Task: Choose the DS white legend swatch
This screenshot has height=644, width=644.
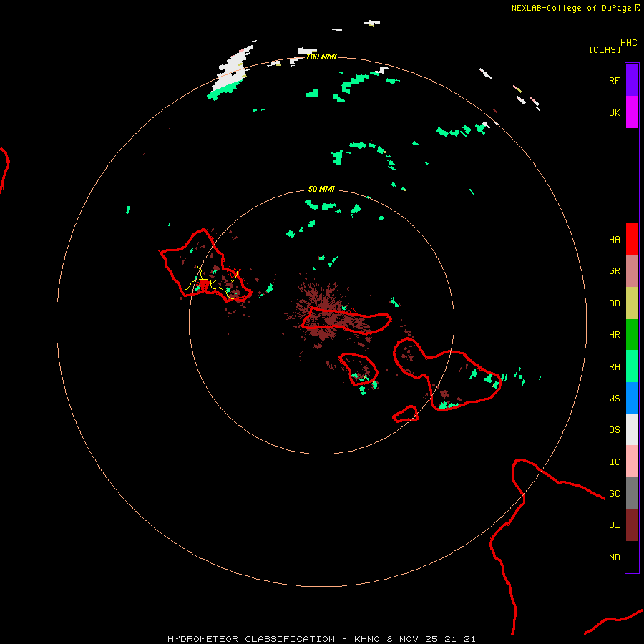Action: [x=632, y=429]
